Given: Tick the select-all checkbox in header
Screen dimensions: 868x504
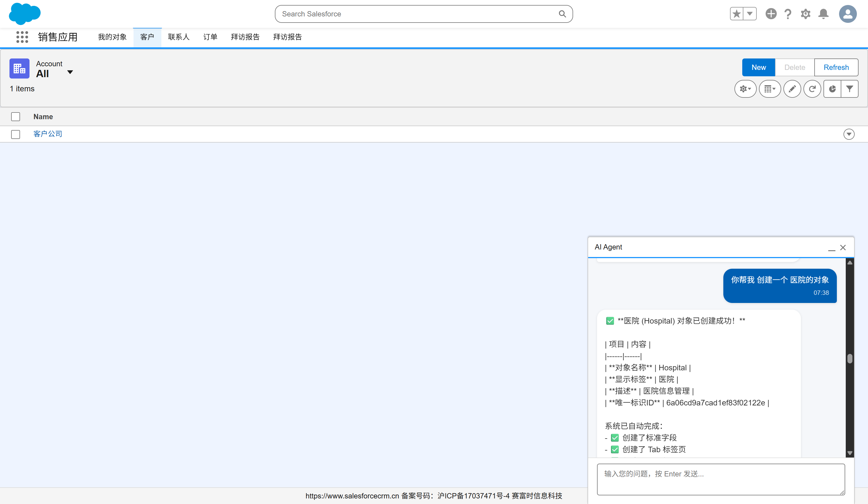Looking at the screenshot, I should pyautogui.click(x=16, y=116).
